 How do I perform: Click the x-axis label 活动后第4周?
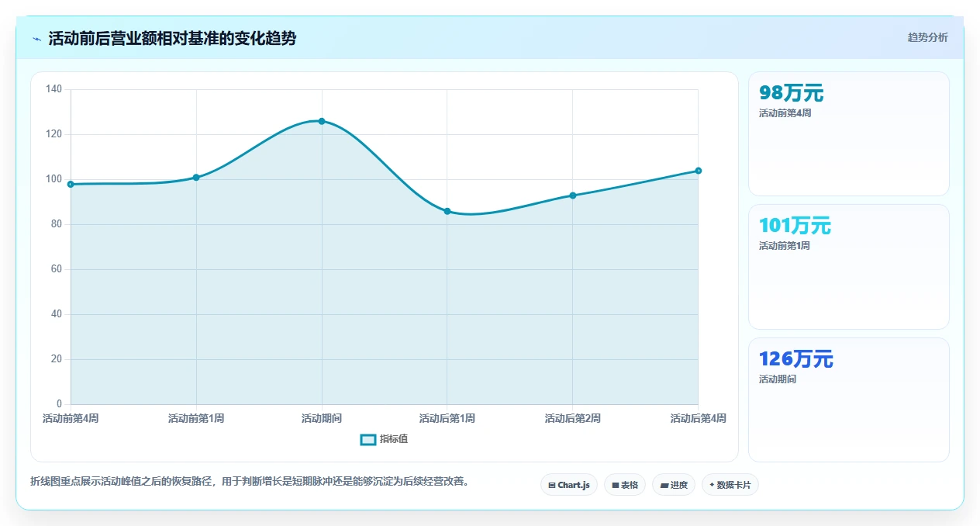699,418
